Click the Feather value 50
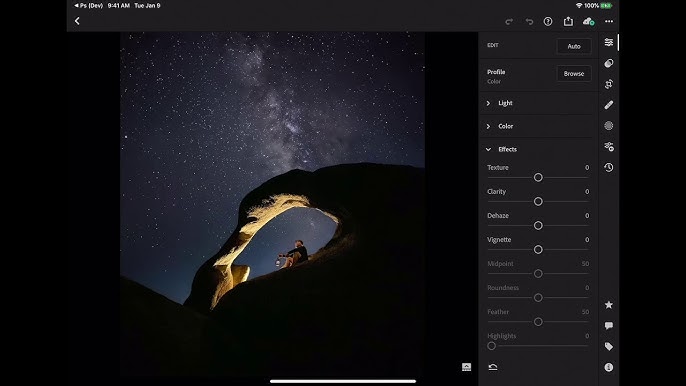This screenshot has height=386, width=686. tap(585, 312)
